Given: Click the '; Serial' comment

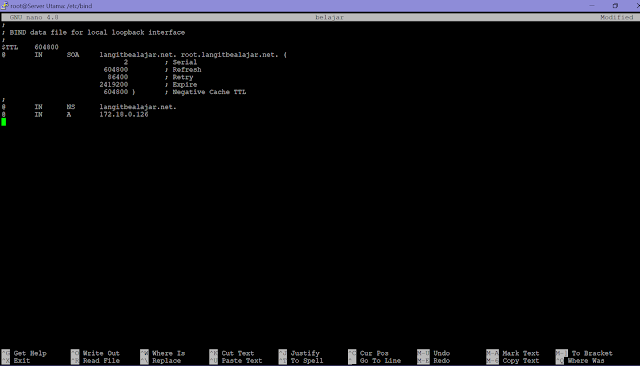Looking at the screenshot, I should pyautogui.click(x=181, y=62).
